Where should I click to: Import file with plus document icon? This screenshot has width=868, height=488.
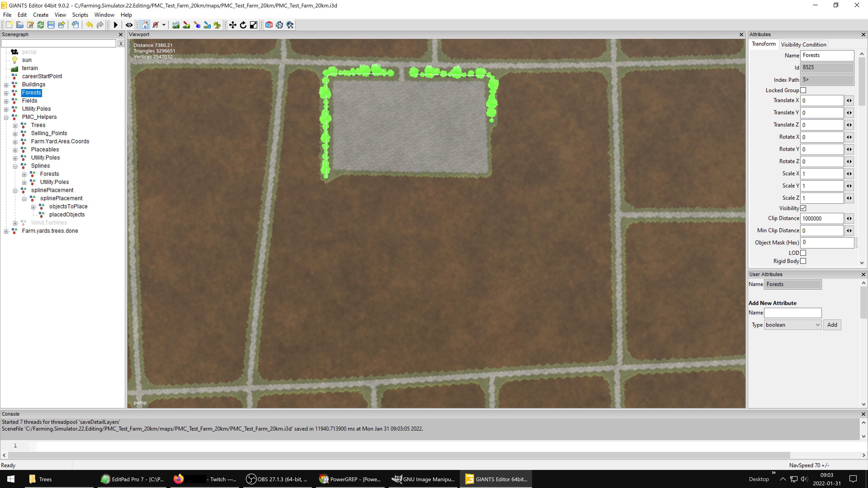point(75,25)
